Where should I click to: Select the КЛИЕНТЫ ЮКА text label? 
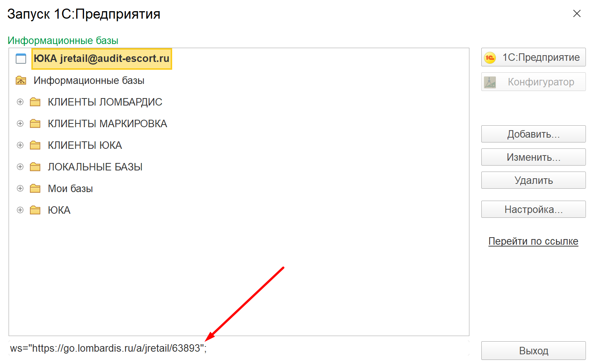tap(85, 145)
